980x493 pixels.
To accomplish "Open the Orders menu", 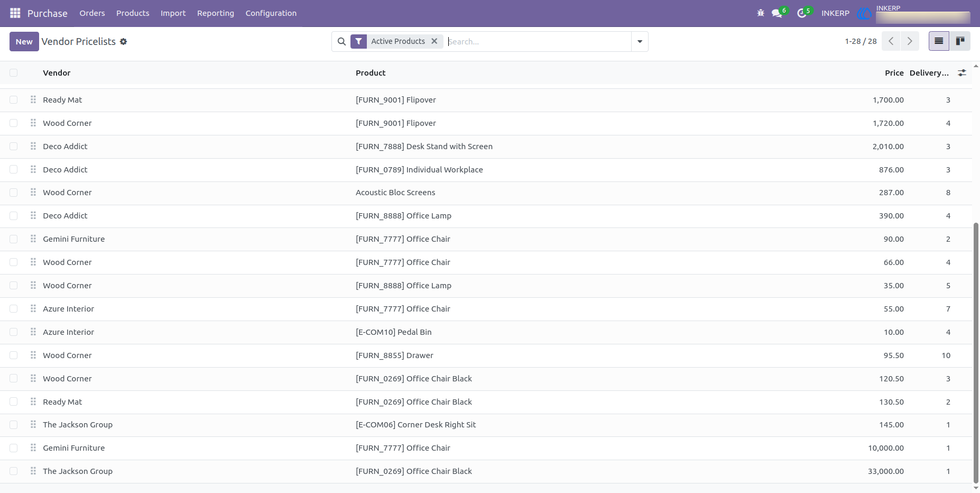I will [92, 13].
